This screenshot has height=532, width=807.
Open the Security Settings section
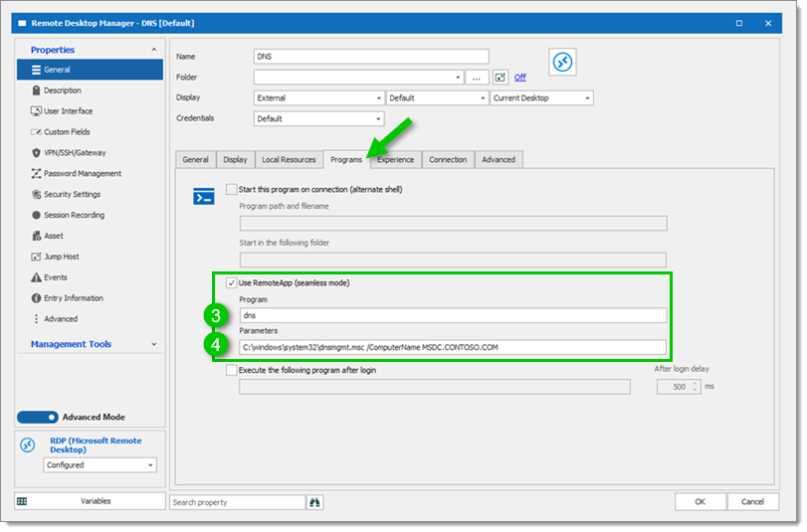point(66,195)
